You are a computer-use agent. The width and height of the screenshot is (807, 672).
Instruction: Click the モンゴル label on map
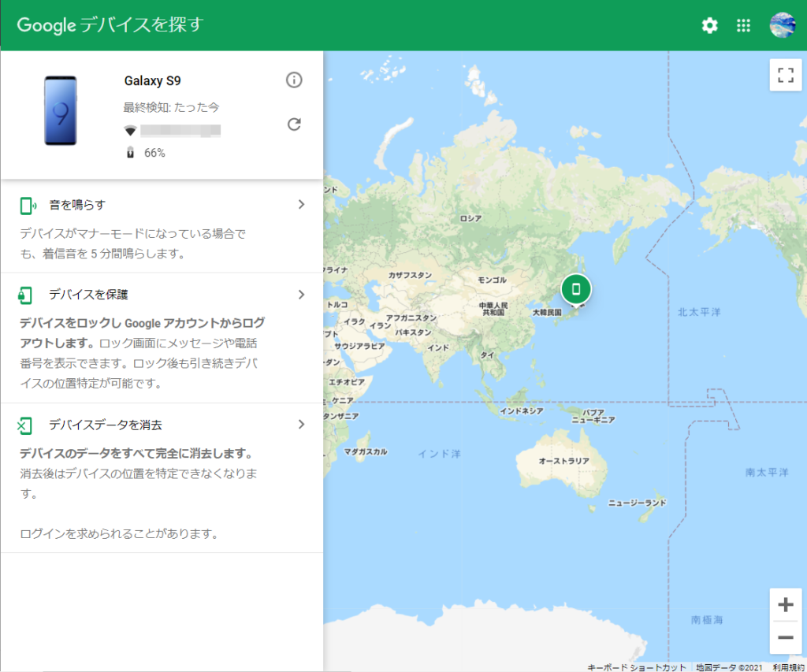(x=492, y=280)
